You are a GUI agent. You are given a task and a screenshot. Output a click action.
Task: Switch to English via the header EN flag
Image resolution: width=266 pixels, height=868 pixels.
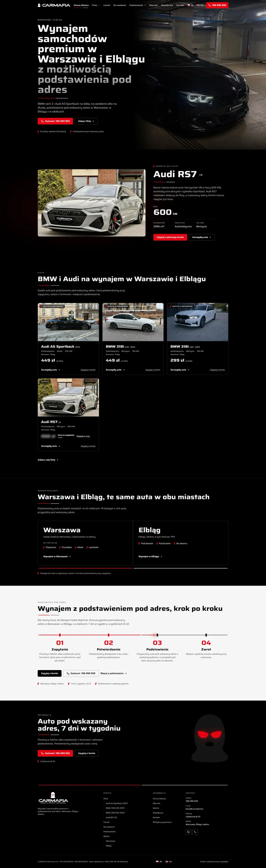pos(200,5)
